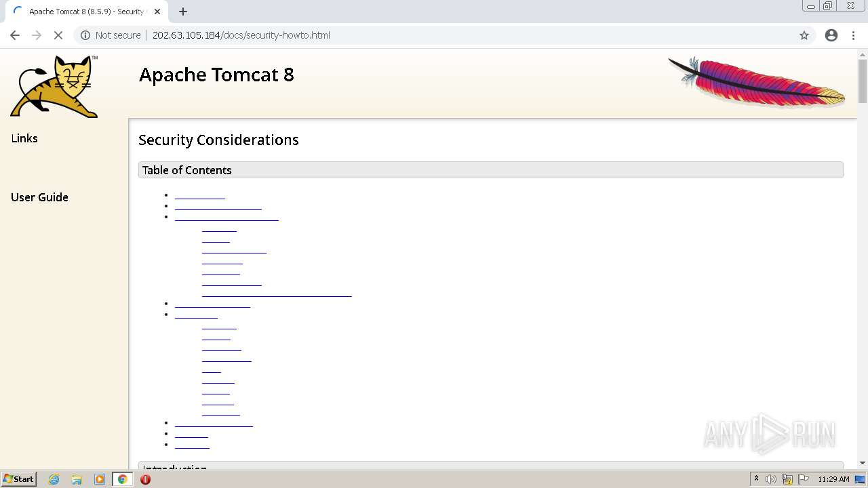Select the Apache Tomcat 8 Security tab
Screen dimensions: 868x488
pos(85,12)
